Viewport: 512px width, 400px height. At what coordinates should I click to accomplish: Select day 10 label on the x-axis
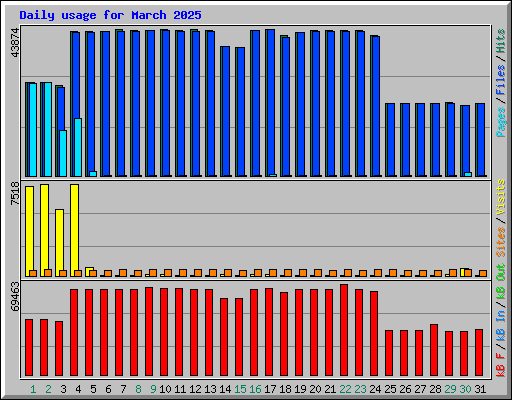pos(165,389)
